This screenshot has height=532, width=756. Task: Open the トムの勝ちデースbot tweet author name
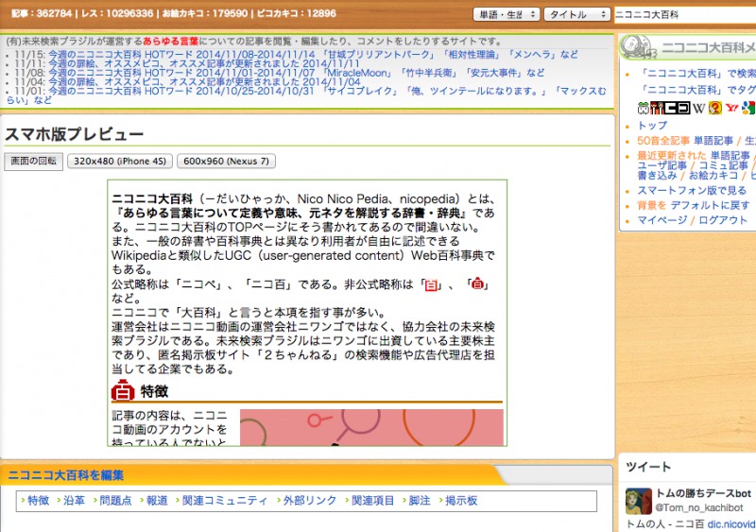[x=703, y=493]
